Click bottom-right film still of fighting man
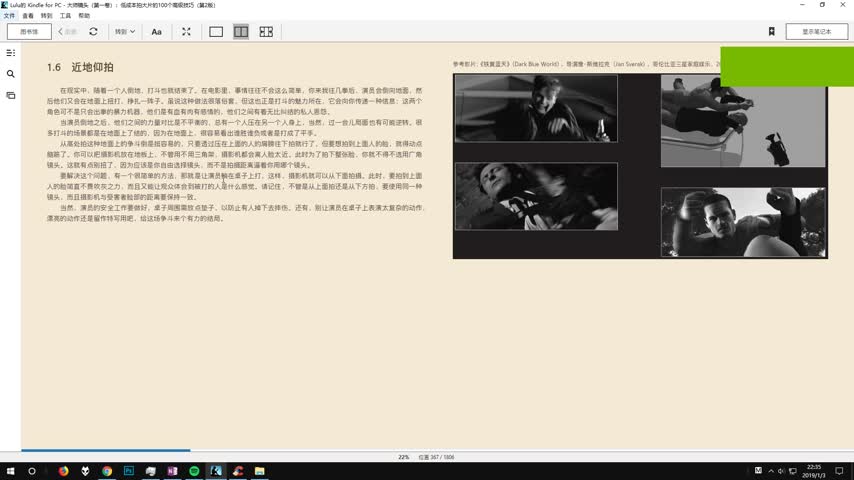The height and width of the screenshot is (480, 854). 743,222
